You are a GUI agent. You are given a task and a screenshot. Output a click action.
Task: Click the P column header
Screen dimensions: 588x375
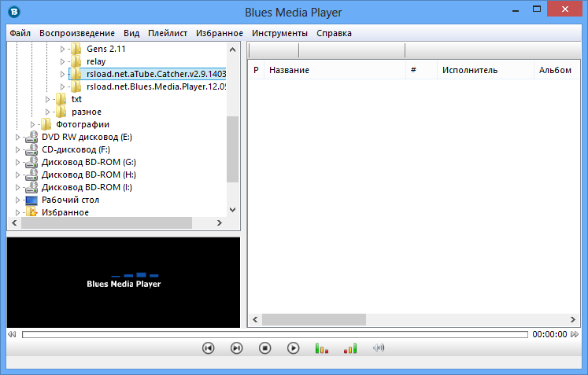click(x=256, y=70)
